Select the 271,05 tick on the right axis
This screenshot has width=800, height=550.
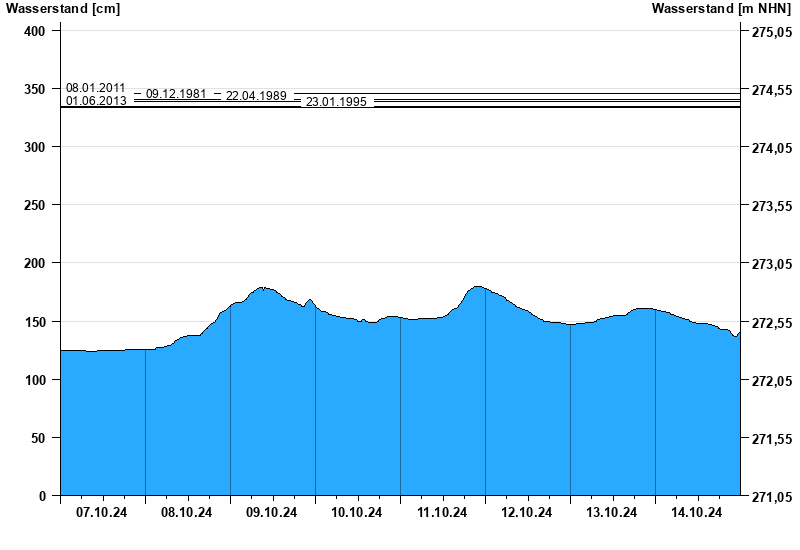(770, 497)
